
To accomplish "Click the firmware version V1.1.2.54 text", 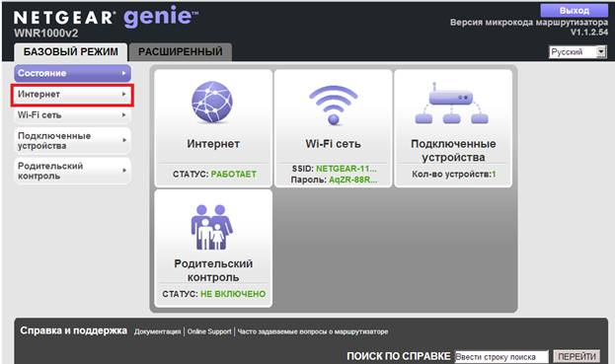I will [588, 33].
